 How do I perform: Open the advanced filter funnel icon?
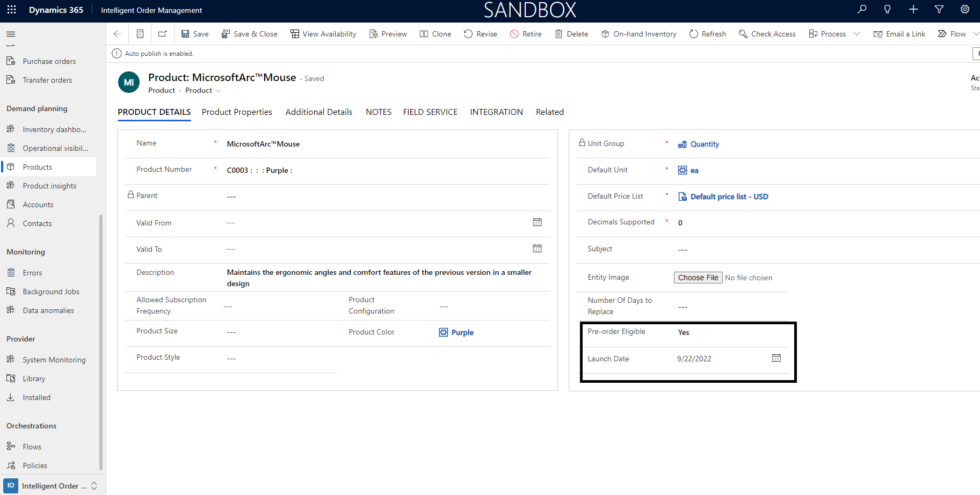pos(939,10)
